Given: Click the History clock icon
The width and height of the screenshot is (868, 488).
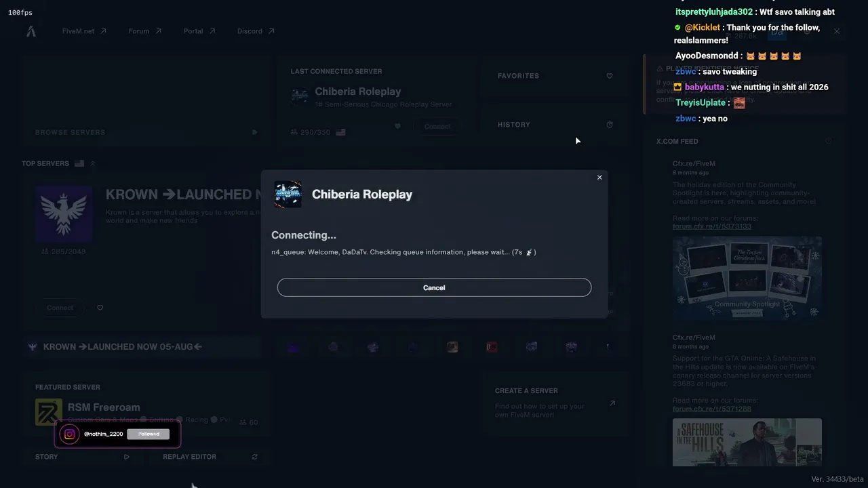Looking at the screenshot, I should tap(610, 125).
